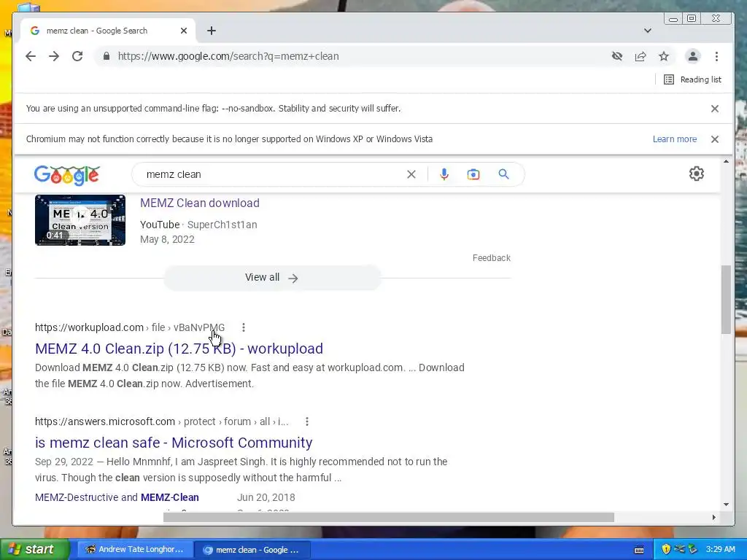Open options for the workupload.com result
The height and width of the screenshot is (560, 747).
click(244, 327)
